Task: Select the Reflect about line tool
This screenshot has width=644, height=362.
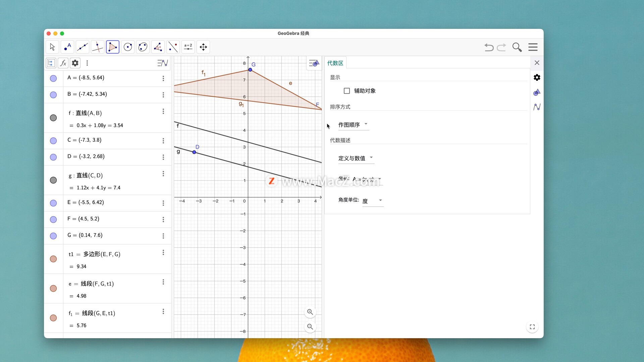Action: (x=173, y=47)
